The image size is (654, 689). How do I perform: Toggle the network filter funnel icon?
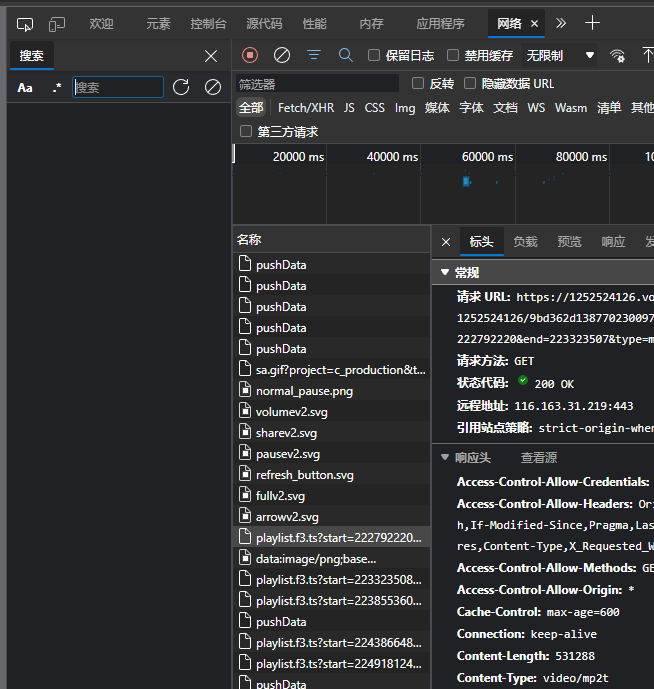pyautogui.click(x=314, y=55)
